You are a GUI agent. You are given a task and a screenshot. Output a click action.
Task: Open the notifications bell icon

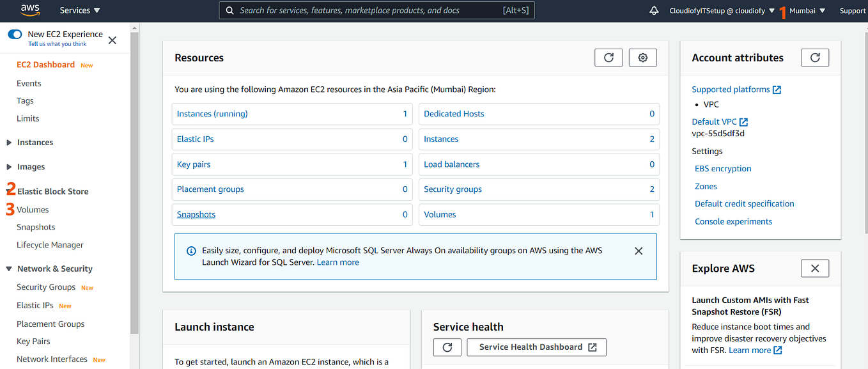(654, 10)
